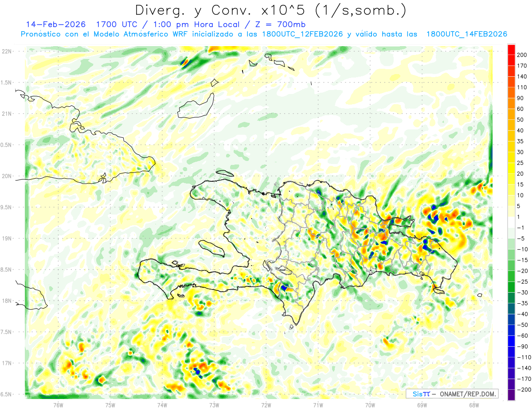
Task: Click legend value 25 on the color bar
Action: [520, 163]
